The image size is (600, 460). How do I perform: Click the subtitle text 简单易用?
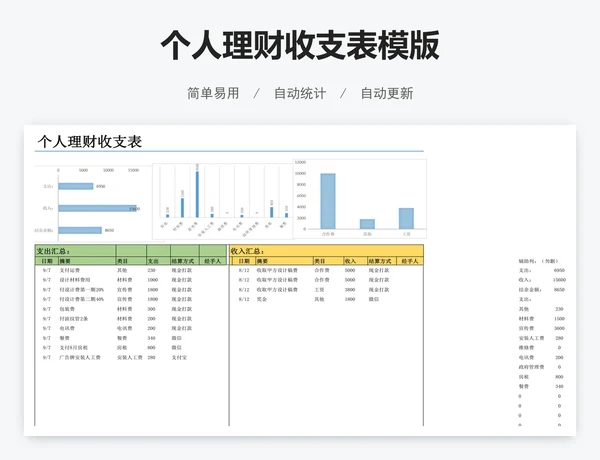click(213, 93)
